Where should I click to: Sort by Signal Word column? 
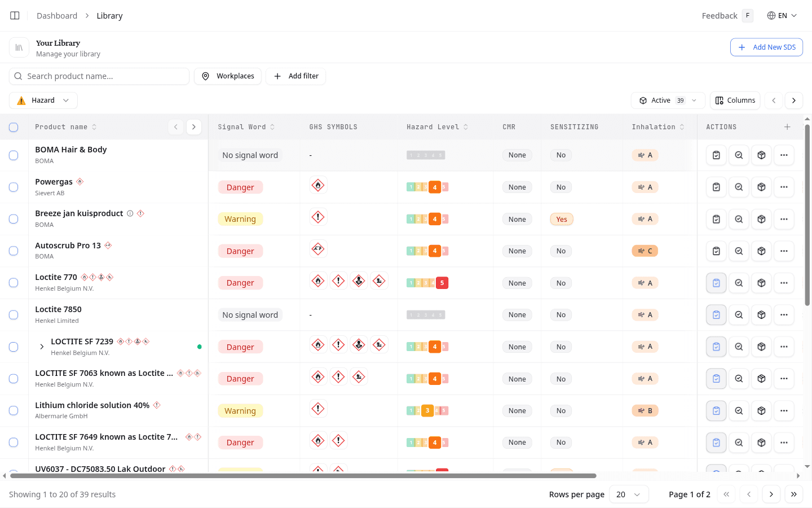(x=246, y=127)
